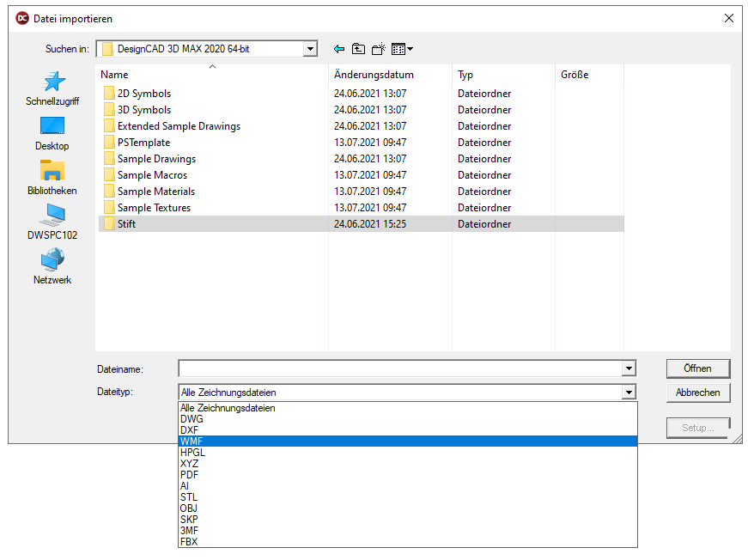Select the DWSPC102 computer icon
The height and width of the screenshot is (560, 748).
pos(52,216)
